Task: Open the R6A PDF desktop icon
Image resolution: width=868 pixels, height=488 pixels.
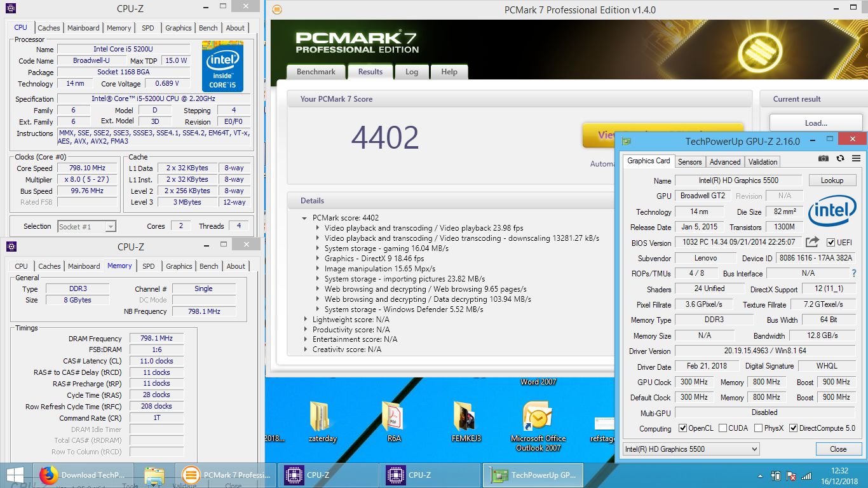Action: click(393, 423)
